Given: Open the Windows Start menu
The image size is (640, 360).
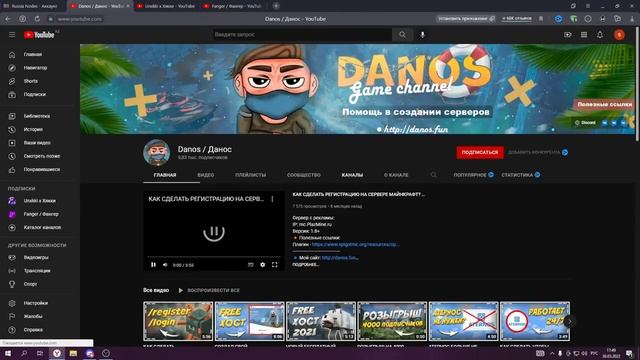Looking at the screenshot, I should pyautogui.click(x=8, y=353).
